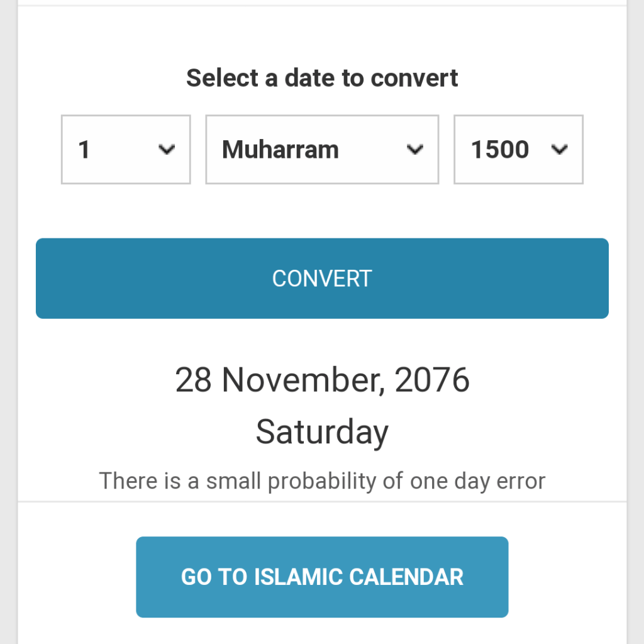This screenshot has width=644, height=644.
Task: Click the year 2076 in the result
Action: tap(433, 380)
